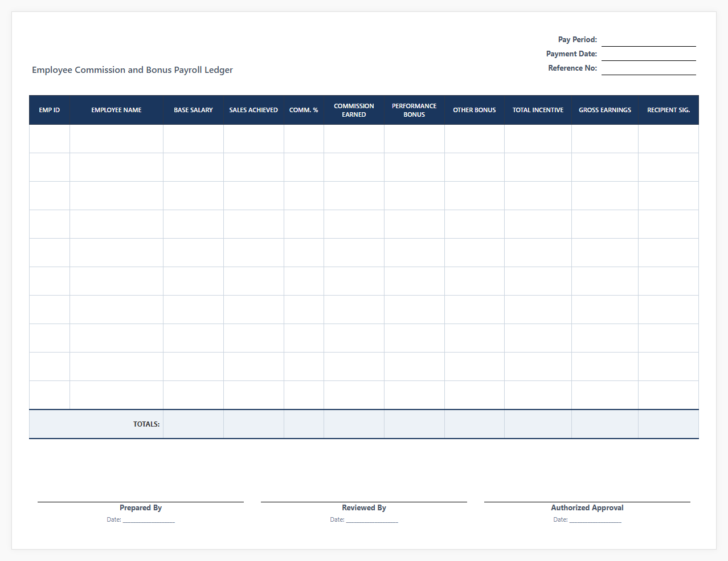Click the Authorized Approval label
The height and width of the screenshot is (561, 728).
click(x=587, y=508)
